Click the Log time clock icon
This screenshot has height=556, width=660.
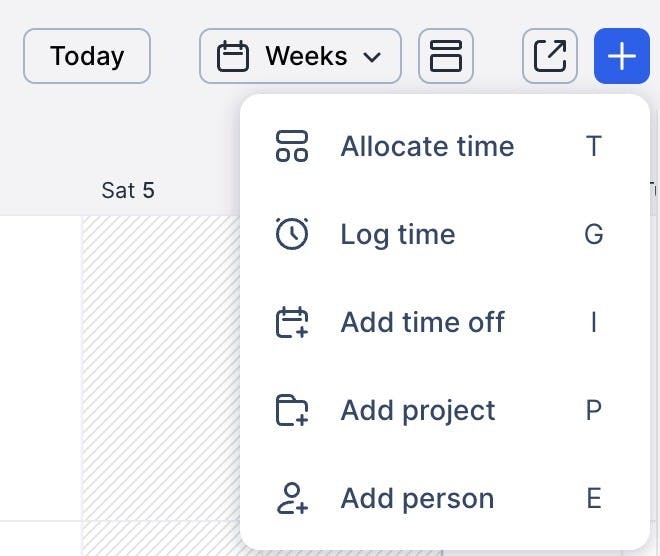pos(292,234)
